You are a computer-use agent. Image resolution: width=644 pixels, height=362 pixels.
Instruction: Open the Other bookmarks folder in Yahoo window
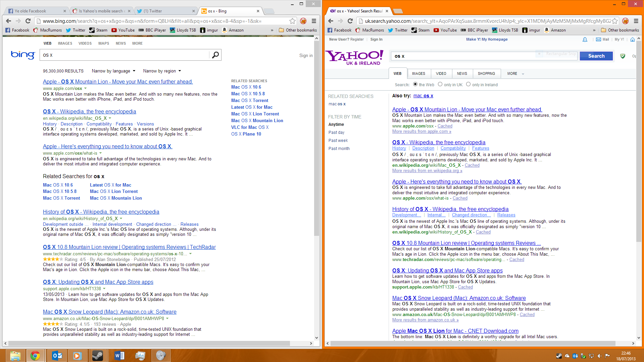[x=620, y=30]
